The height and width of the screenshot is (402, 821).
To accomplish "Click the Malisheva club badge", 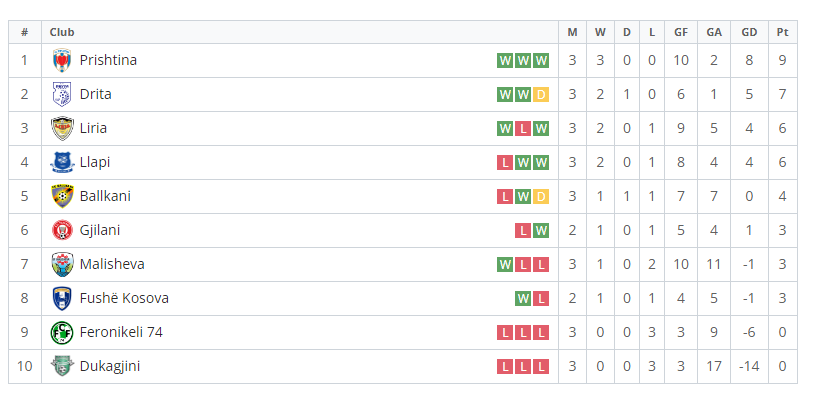I will 62,264.
